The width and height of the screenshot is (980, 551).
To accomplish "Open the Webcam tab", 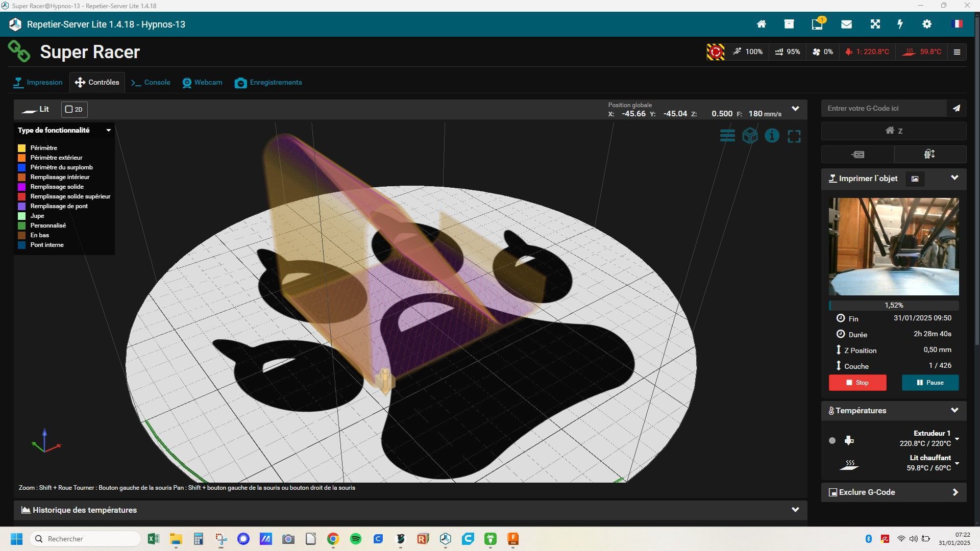I will [x=202, y=82].
